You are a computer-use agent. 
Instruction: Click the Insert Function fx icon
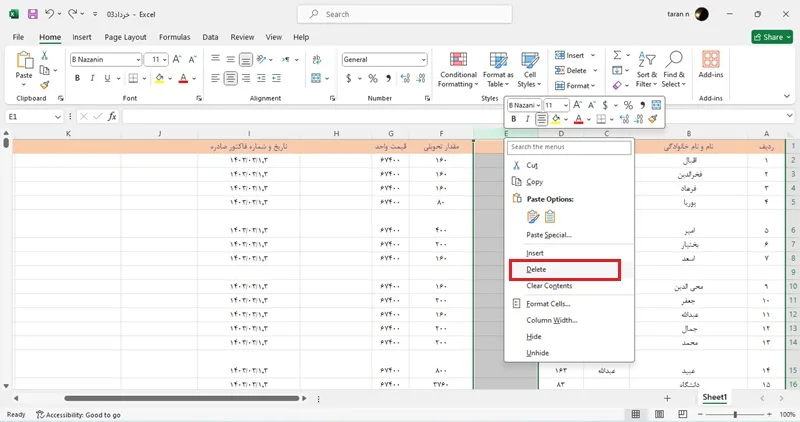click(x=112, y=116)
